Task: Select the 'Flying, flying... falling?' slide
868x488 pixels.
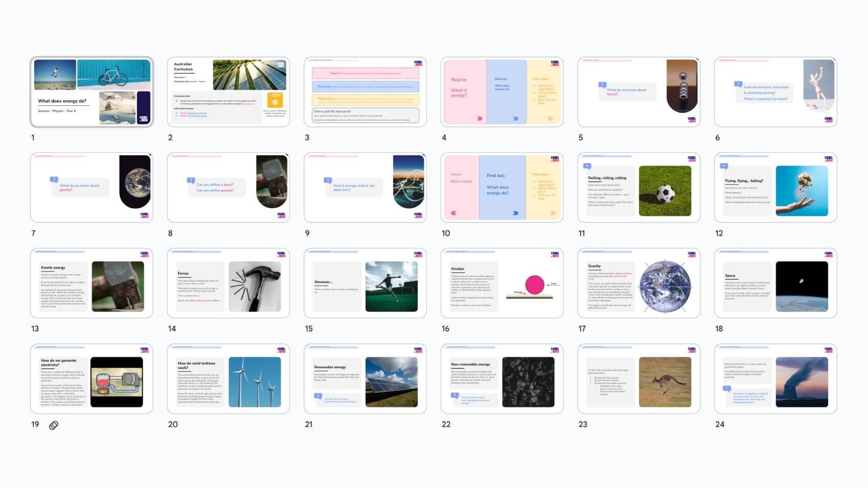Action: pos(775,188)
